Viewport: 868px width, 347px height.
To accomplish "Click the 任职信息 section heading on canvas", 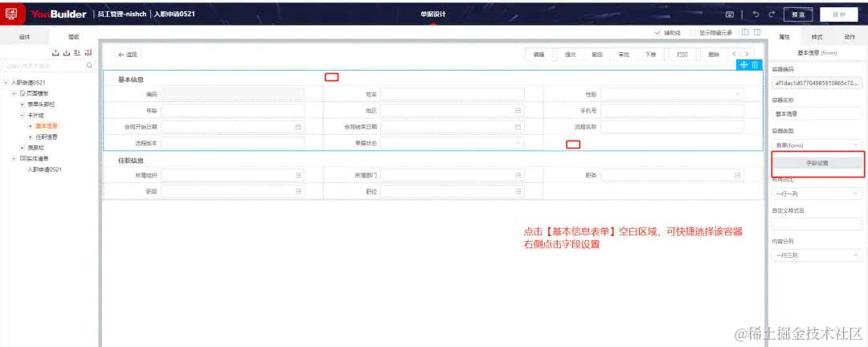I will click(131, 161).
